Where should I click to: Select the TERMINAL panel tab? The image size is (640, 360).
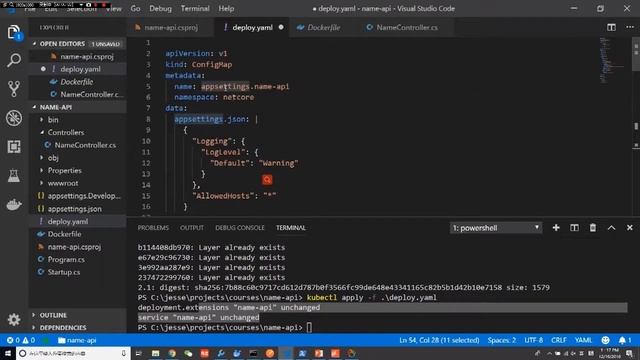(x=291, y=228)
